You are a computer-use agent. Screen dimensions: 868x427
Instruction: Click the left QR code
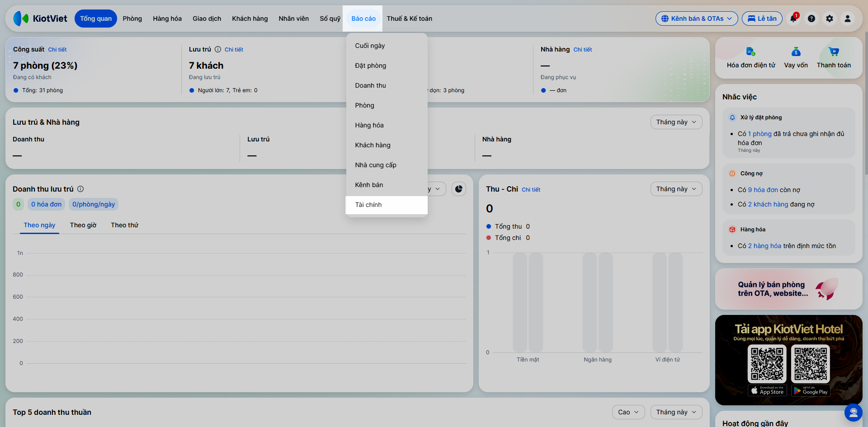767,364
